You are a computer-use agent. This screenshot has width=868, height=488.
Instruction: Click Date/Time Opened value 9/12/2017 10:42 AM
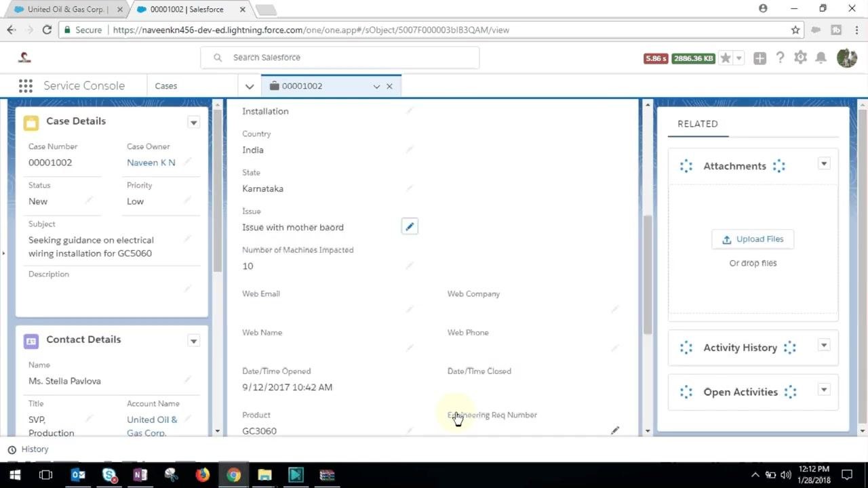287,388
